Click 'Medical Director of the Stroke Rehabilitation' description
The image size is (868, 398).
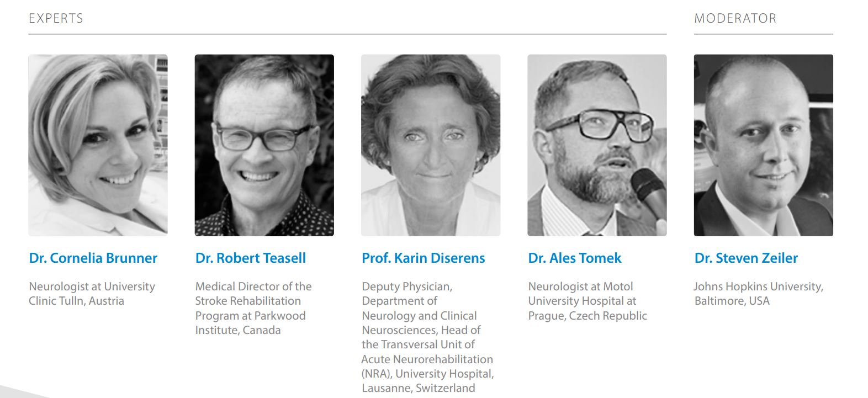click(x=253, y=308)
